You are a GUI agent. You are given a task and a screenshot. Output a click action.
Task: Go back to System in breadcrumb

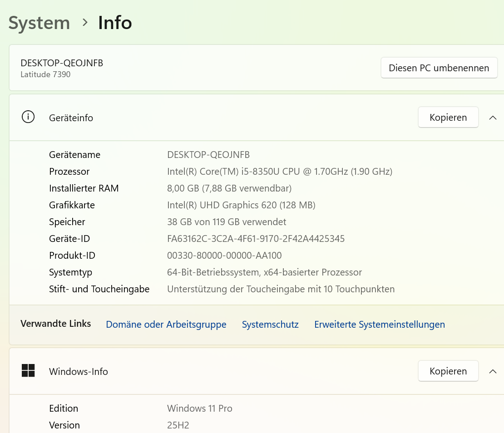pos(39,23)
